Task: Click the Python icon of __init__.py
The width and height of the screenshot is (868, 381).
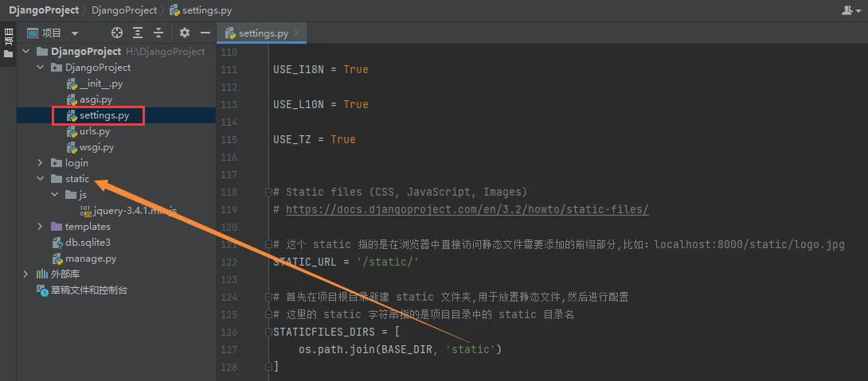Action: (72, 84)
